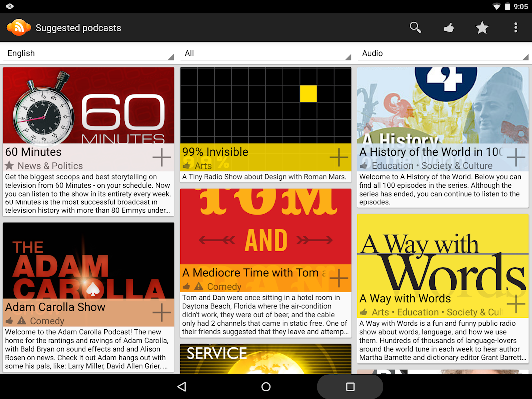
Task: Add A Way with Words plus icon
Action: 516,304
